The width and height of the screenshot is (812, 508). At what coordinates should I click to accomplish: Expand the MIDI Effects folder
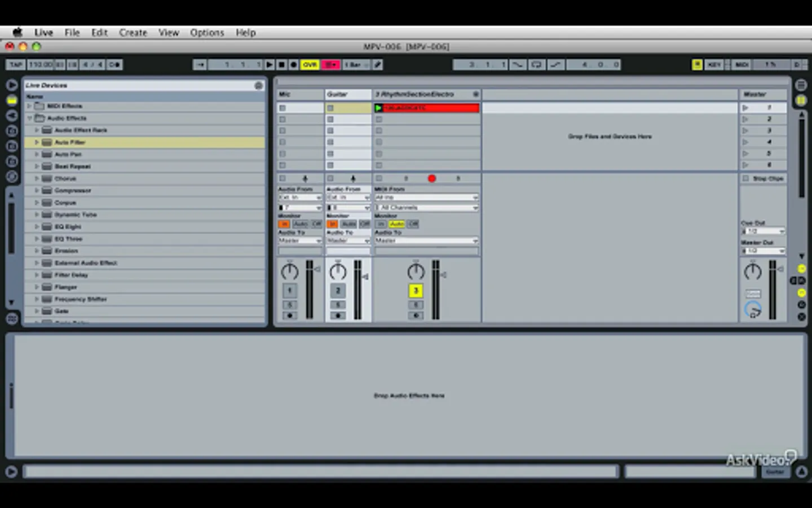click(x=30, y=106)
